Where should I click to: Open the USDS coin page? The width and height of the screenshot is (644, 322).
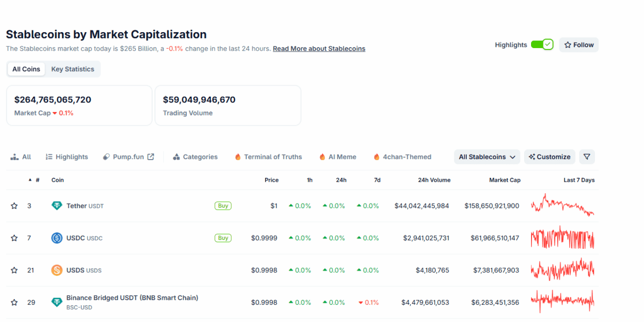click(84, 270)
